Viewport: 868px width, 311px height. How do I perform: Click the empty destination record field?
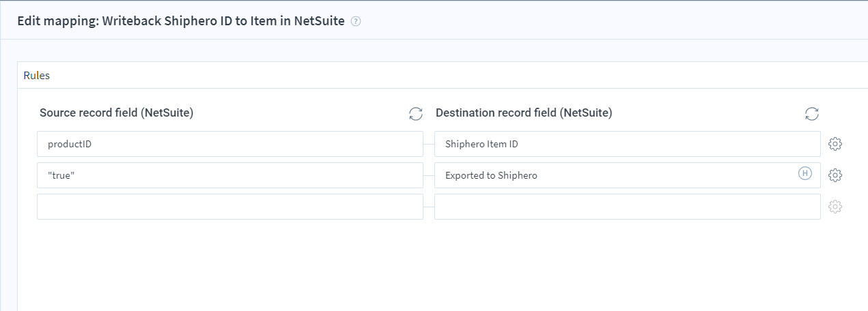pos(627,207)
